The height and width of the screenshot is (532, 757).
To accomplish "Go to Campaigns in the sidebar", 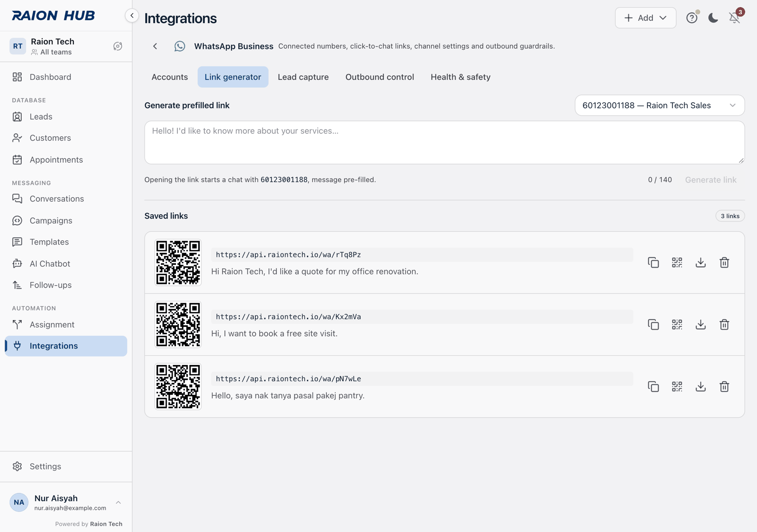I will point(66,221).
